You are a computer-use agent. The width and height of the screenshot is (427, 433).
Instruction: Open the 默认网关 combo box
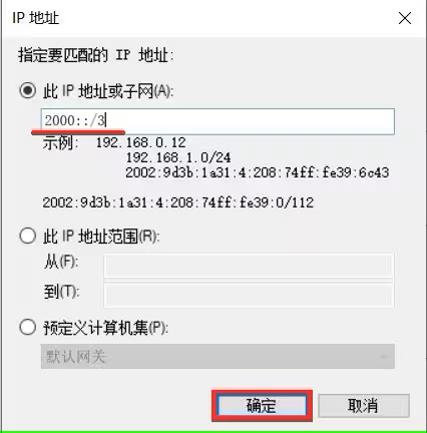(x=218, y=356)
